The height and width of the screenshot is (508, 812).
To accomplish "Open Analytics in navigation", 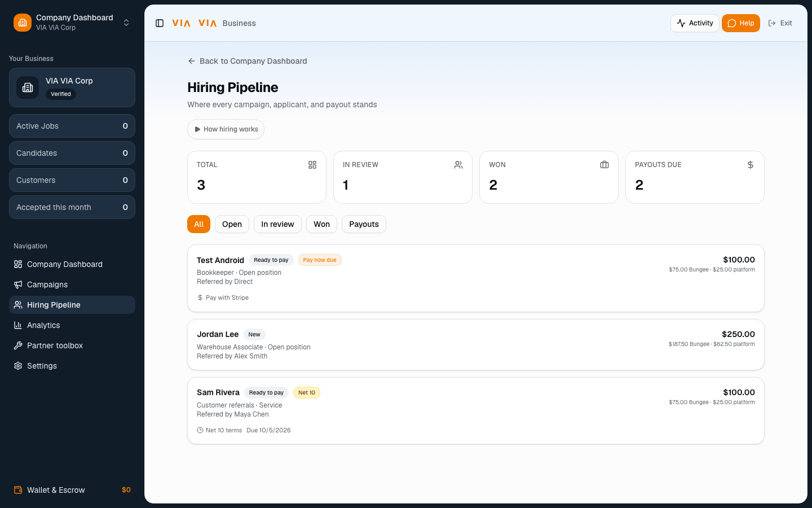I will 72,325.
